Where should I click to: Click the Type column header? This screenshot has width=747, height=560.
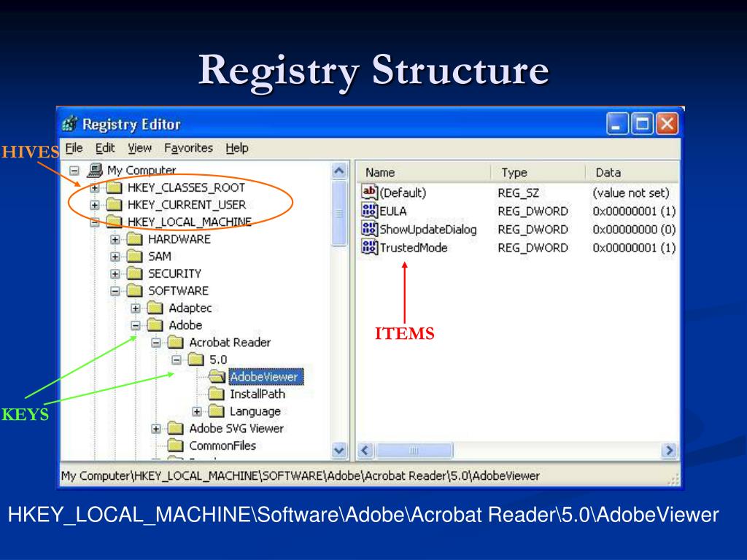coord(538,172)
